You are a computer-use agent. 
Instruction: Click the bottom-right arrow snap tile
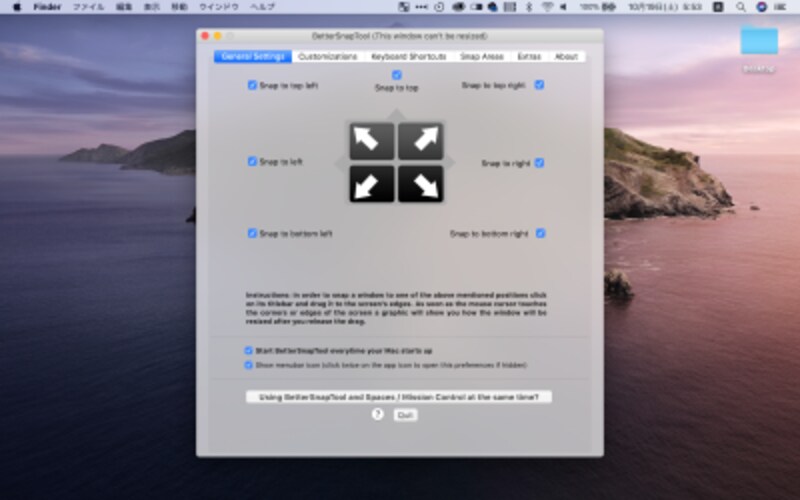pyautogui.click(x=420, y=184)
